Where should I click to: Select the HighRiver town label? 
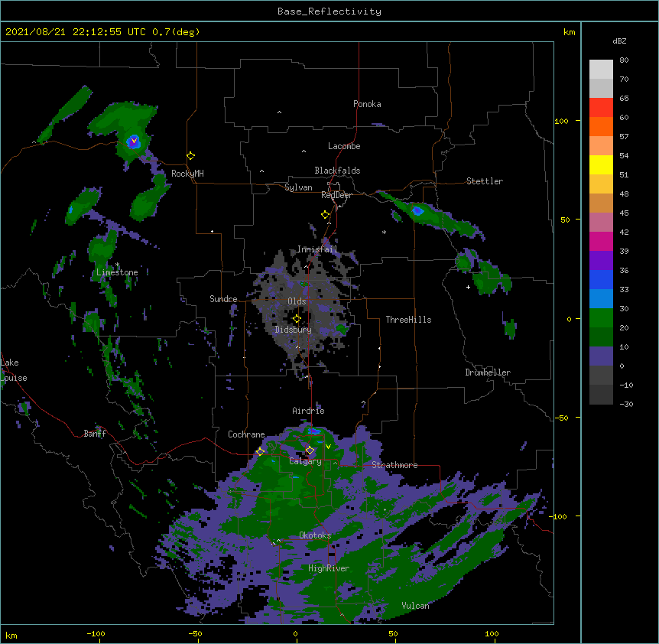click(329, 568)
